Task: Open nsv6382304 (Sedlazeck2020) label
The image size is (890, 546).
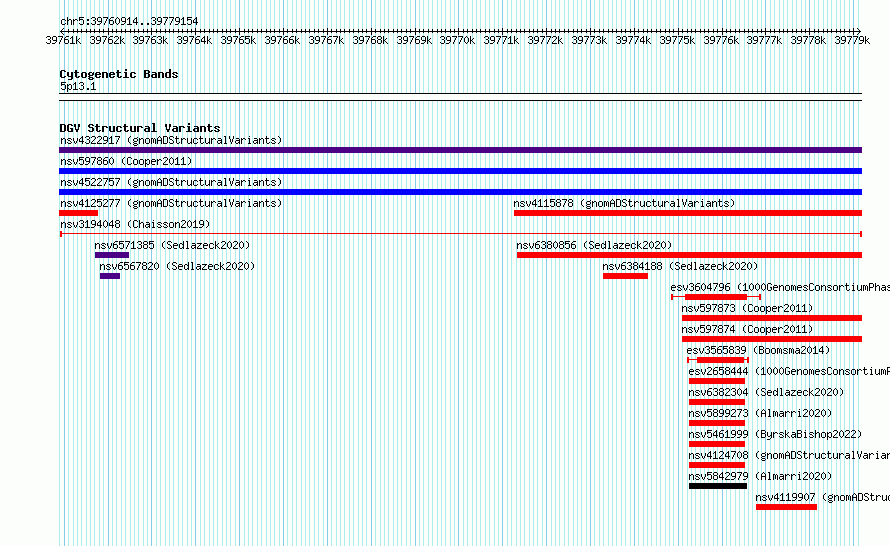Action: pos(766,392)
